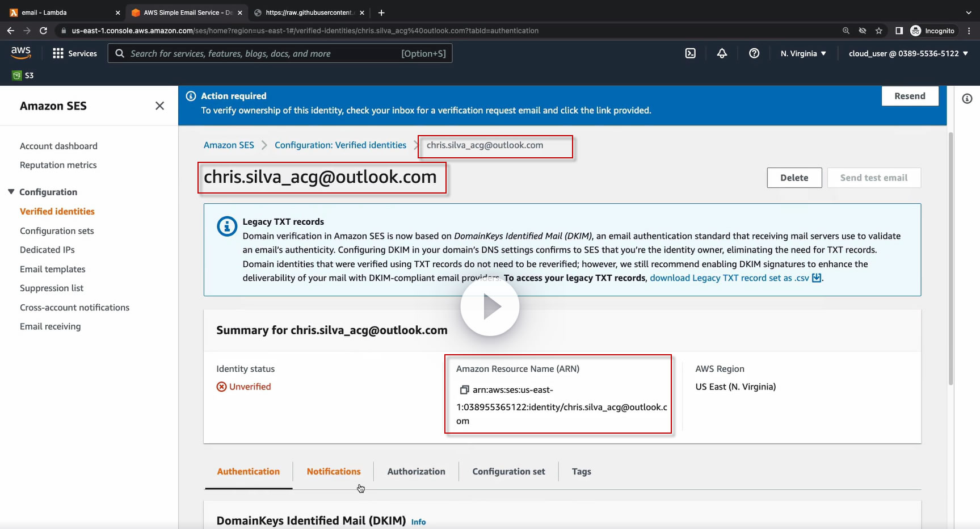Open the DKIM Info link
Image resolution: width=980 pixels, height=529 pixels.
(x=418, y=522)
